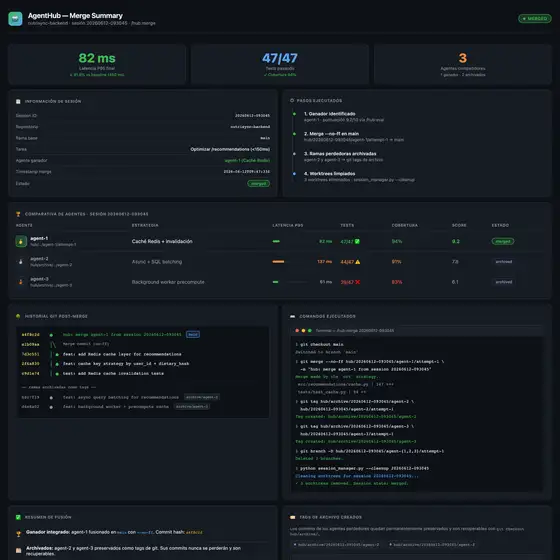Click the checkmark icon beside Resumen de fusión

tap(18, 517)
